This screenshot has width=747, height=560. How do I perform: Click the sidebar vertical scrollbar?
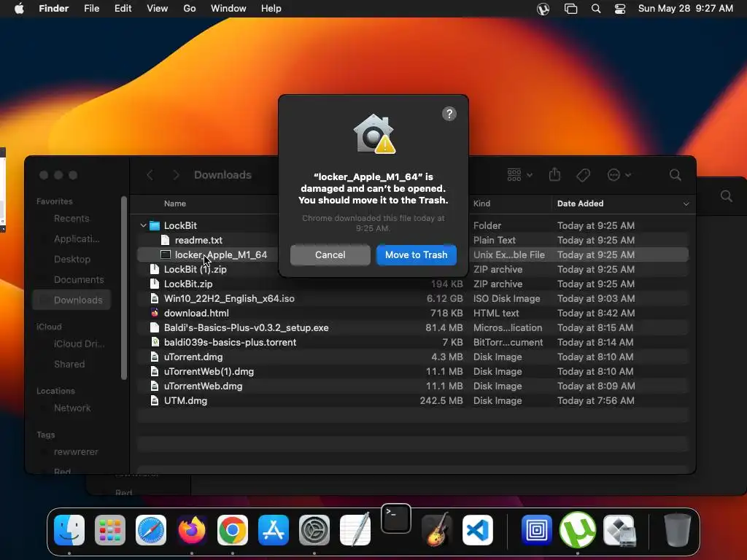[x=124, y=288]
